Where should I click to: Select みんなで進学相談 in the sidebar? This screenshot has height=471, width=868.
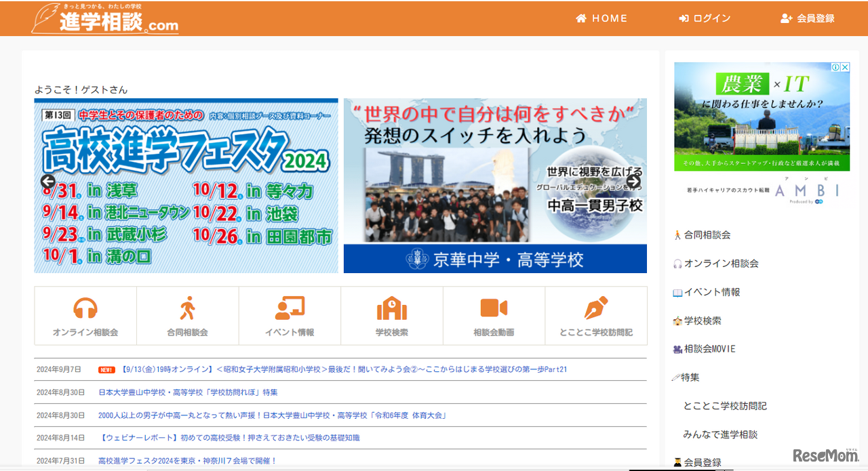(x=720, y=434)
